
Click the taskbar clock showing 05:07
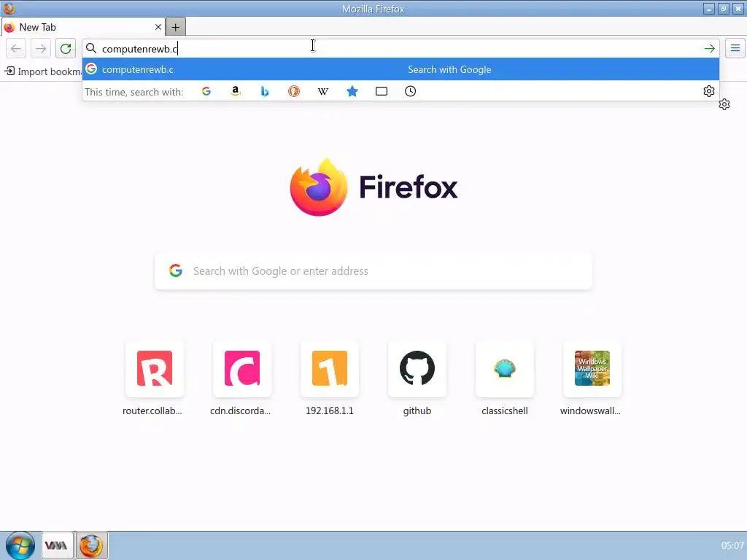(x=732, y=545)
